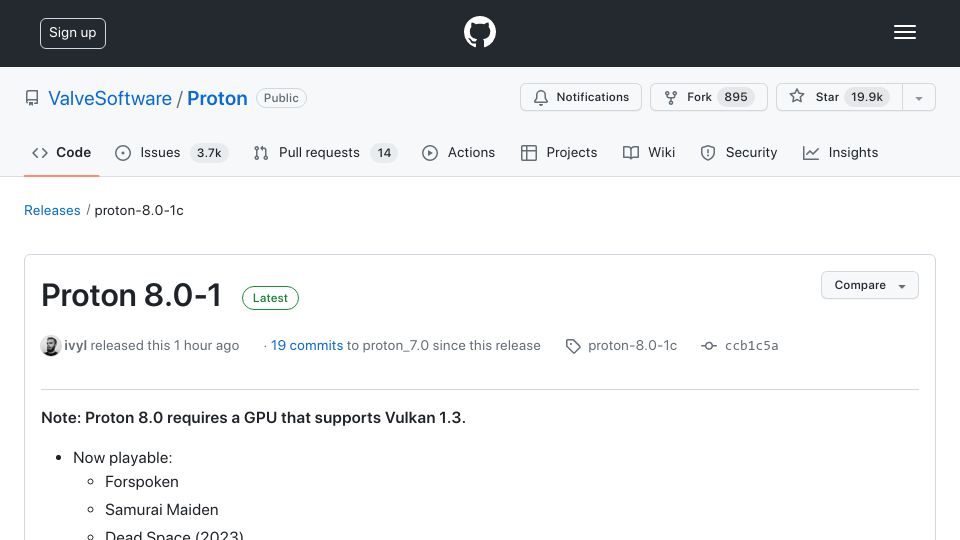Open the Proton repository link
Screen dimensions: 960x540
click(x=217, y=98)
